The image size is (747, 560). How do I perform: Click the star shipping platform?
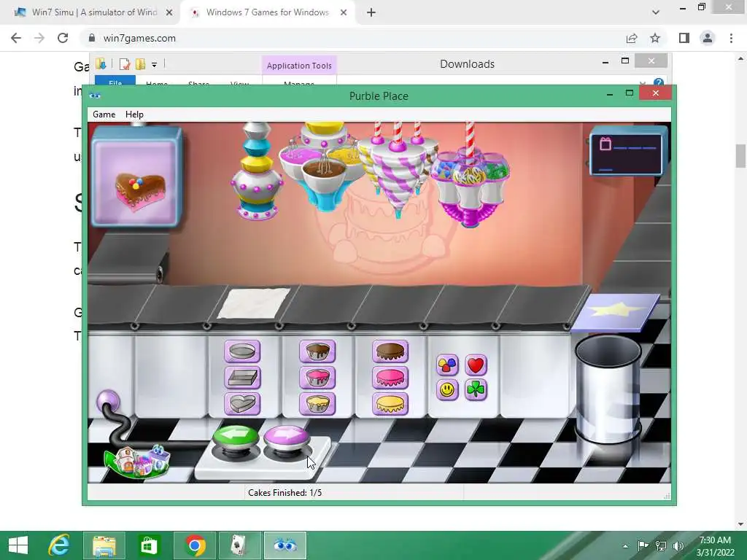coord(616,312)
